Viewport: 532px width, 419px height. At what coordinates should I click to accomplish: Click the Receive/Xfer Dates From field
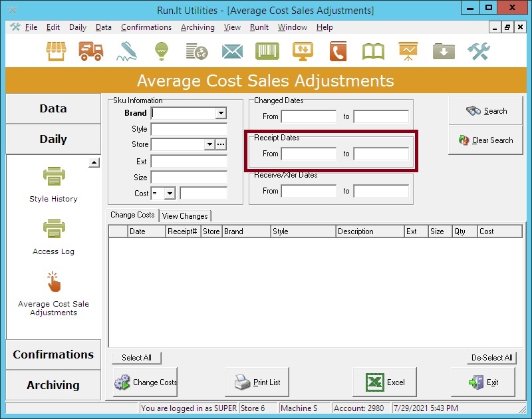coord(309,191)
